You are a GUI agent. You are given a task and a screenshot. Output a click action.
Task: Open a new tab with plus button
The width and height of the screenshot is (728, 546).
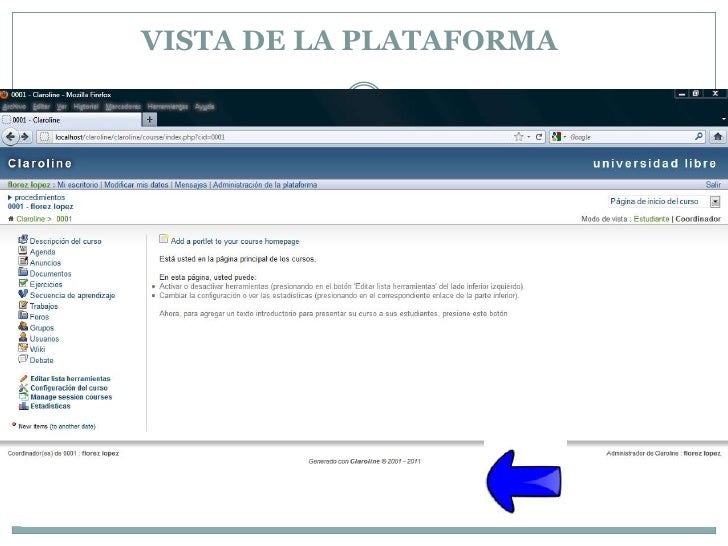150,120
